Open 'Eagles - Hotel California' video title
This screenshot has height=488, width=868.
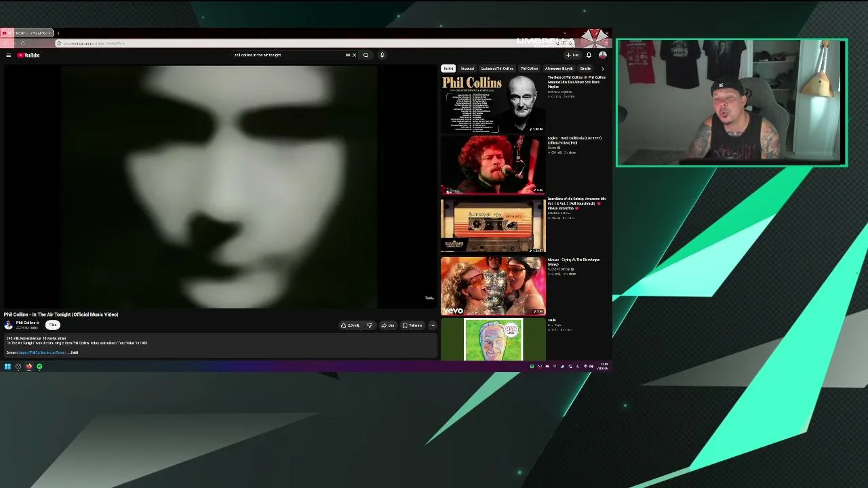(x=574, y=140)
